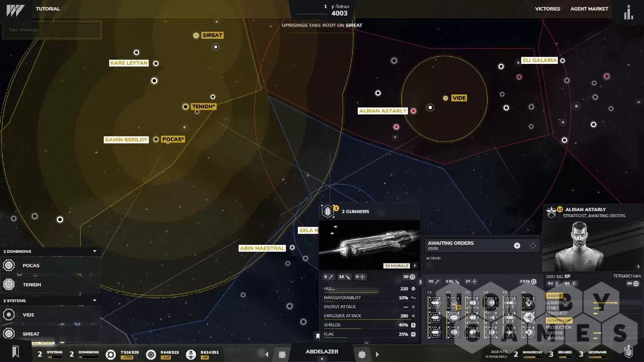Click the fleet total 2076 power icon
Screen dimensions: 644x362
534,282
